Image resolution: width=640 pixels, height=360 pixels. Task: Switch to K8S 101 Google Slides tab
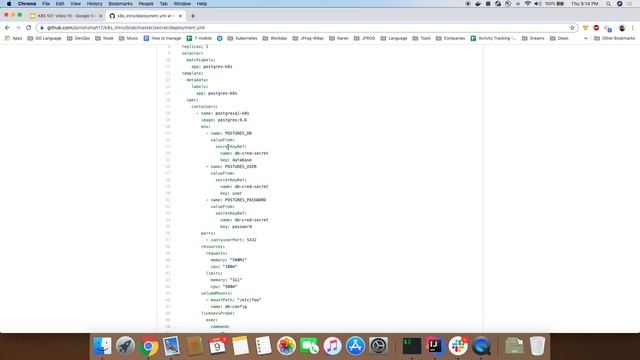[65, 16]
